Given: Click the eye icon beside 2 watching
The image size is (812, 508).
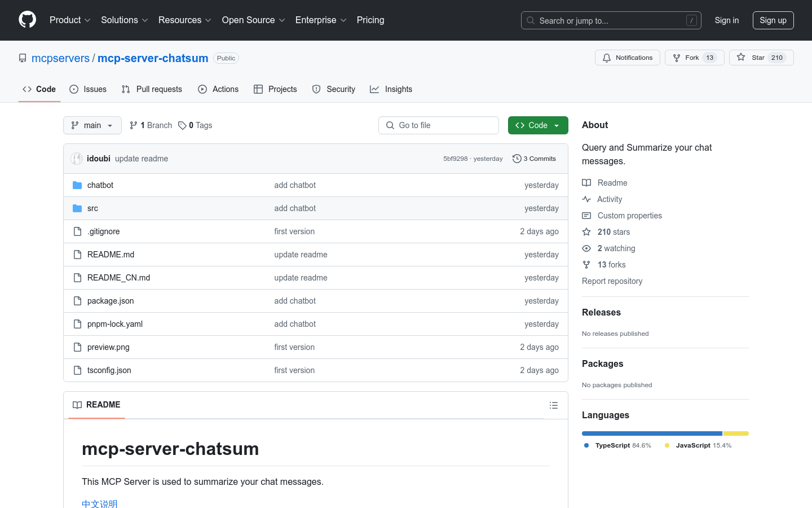Looking at the screenshot, I should (x=586, y=248).
